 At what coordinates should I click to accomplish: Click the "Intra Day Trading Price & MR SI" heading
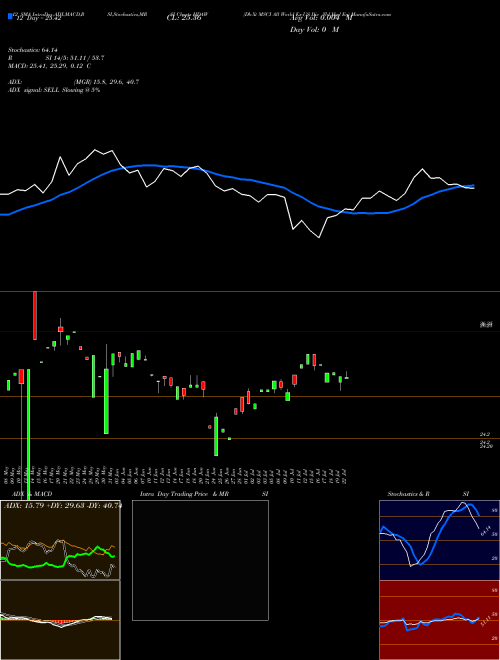pos(204,494)
